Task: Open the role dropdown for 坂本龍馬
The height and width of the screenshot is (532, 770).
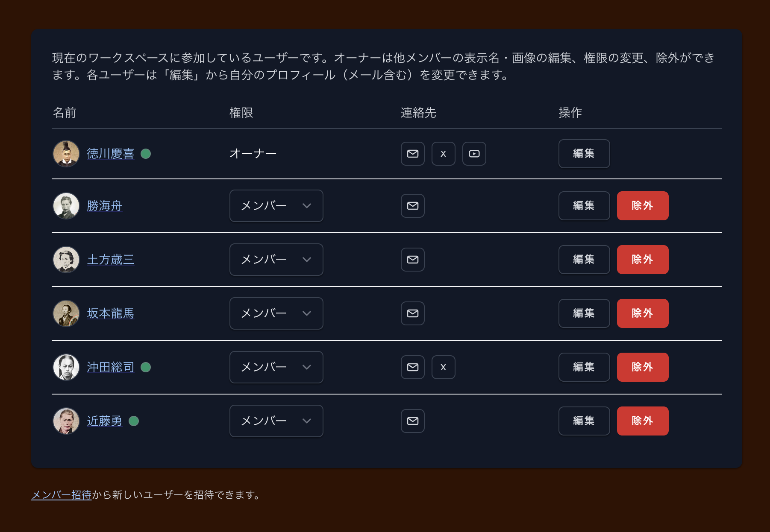Action: (x=276, y=313)
